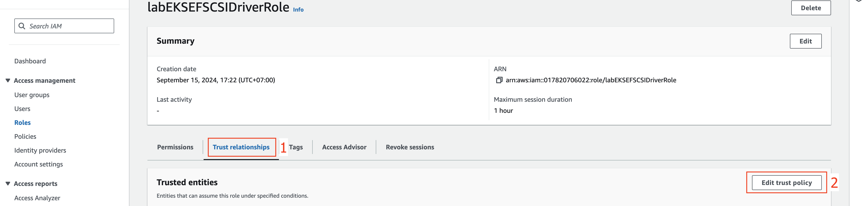Switch to the Permissions tab
Image resolution: width=868 pixels, height=206 pixels.
[x=175, y=147]
